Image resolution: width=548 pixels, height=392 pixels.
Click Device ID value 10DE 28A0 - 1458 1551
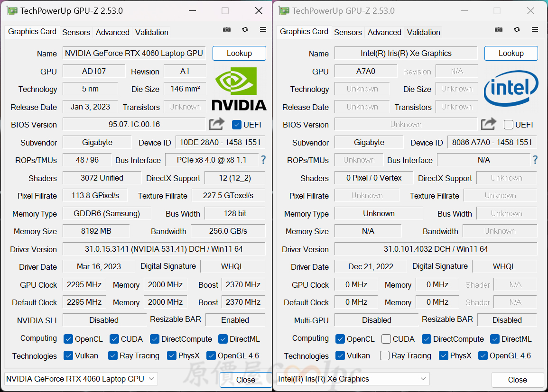click(220, 142)
